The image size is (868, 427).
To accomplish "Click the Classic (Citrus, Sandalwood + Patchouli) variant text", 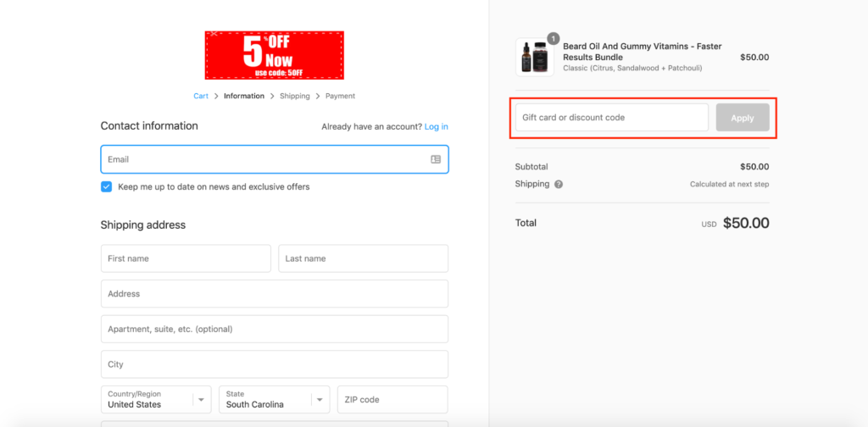I will coord(632,68).
